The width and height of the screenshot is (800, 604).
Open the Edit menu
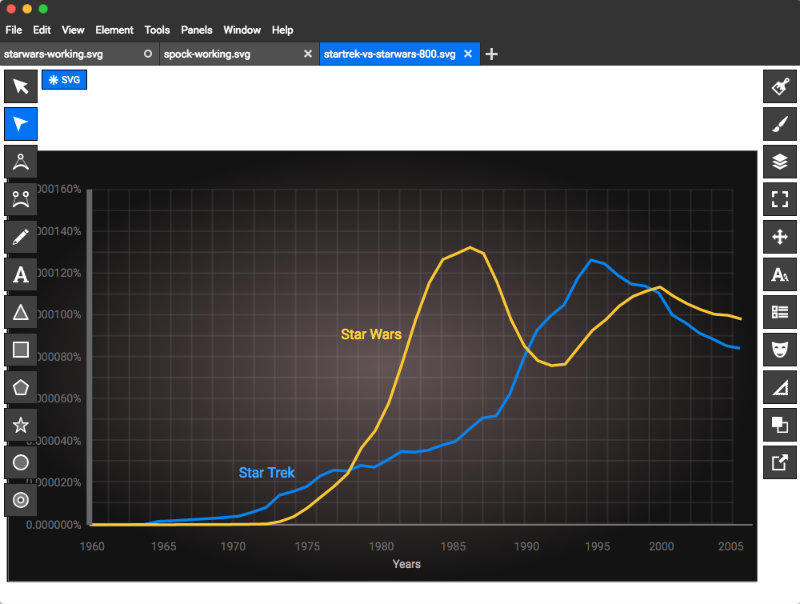[x=42, y=30]
